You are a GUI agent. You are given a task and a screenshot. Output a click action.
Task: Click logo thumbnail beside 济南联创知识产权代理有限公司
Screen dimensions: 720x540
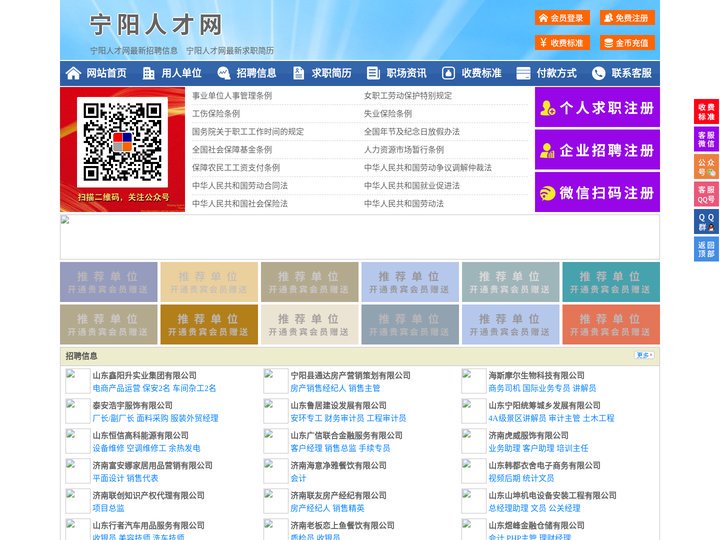(78, 501)
